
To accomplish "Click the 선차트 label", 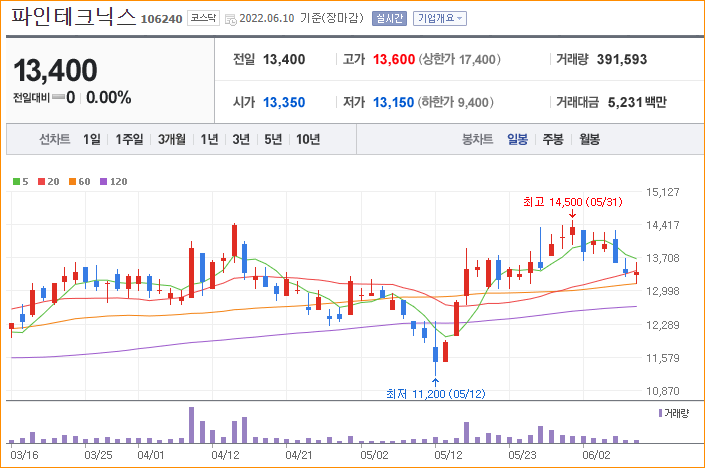I will 55,139.
